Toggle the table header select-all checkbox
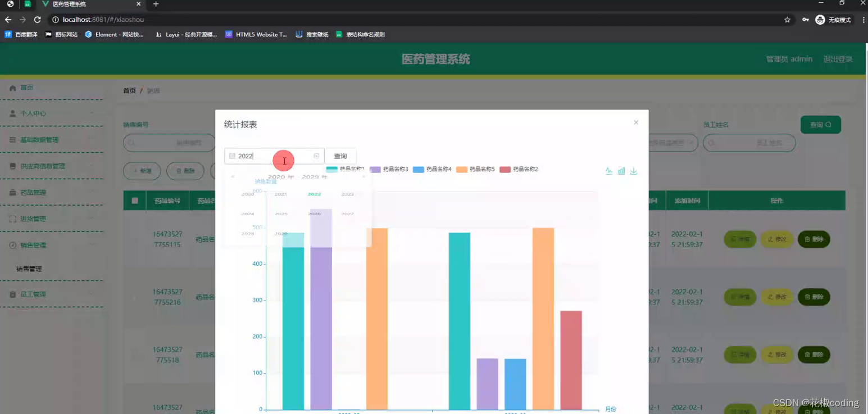The width and height of the screenshot is (868, 414). (135, 201)
